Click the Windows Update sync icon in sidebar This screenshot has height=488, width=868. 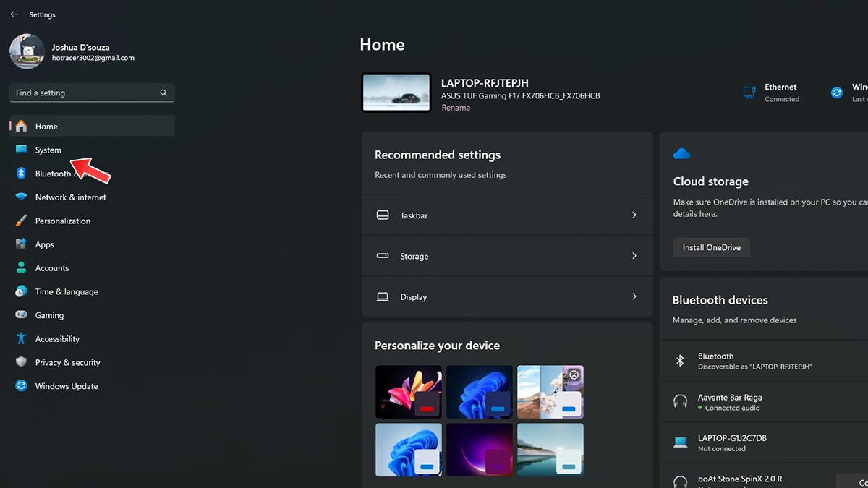click(x=21, y=386)
